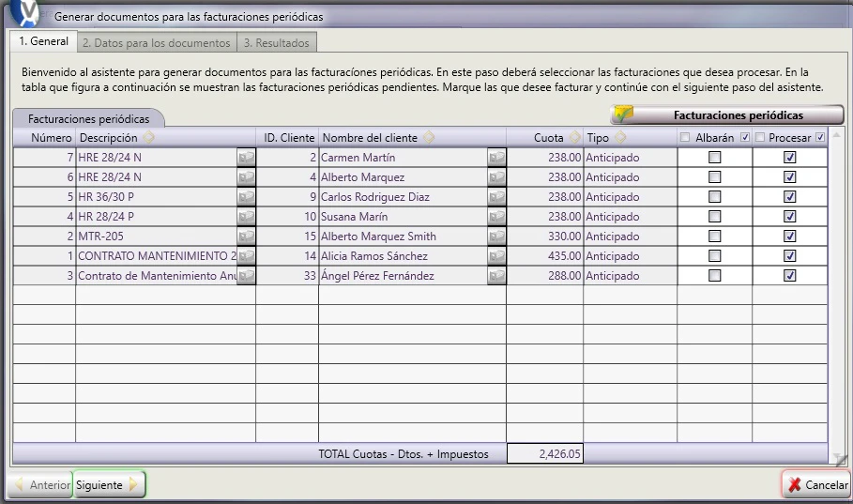This screenshot has width=853, height=504.
Task: Click diamond icon beside Nombre del cliente
Action: click(x=429, y=138)
